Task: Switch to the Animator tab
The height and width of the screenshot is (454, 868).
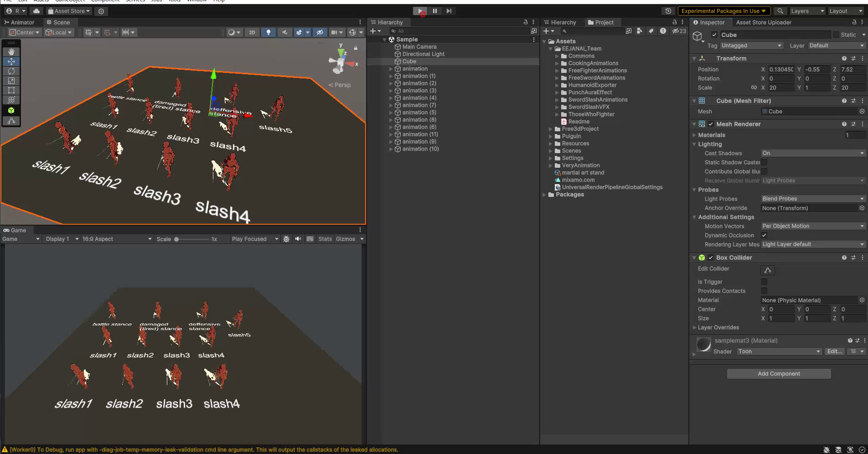Action: tap(20, 22)
